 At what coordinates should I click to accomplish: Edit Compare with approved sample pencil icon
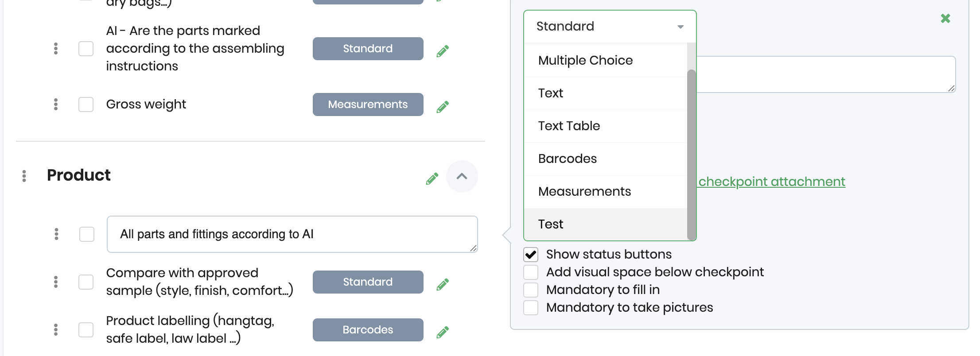pyautogui.click(x=443, y=284)
